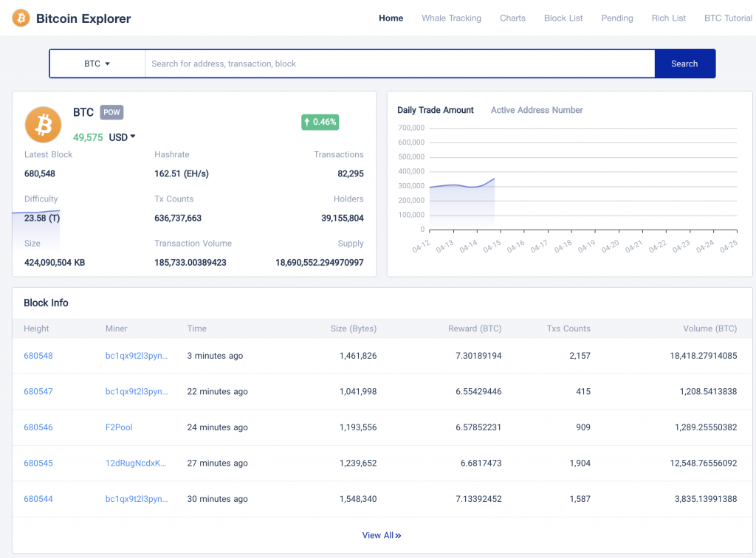Click the 49,575 BTC price value
The width and height of the screenshot is (756, 558).
pyautogui.click(x=88, y=137)
